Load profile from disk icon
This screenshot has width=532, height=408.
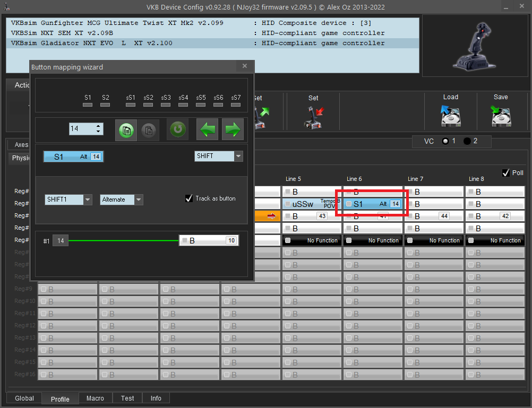pos(451,116)
